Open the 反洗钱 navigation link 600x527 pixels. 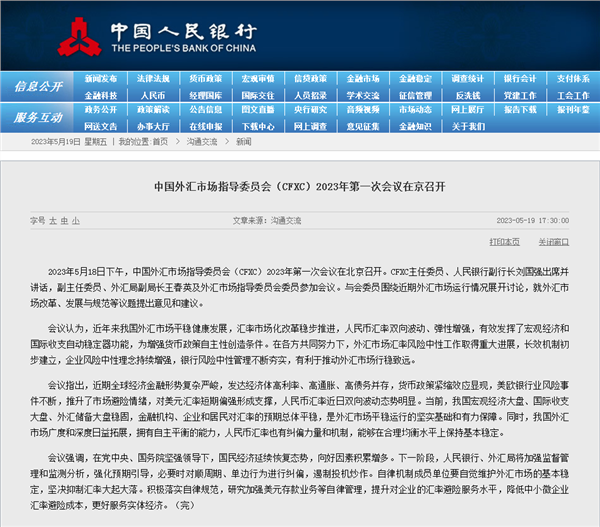[467, 94]
